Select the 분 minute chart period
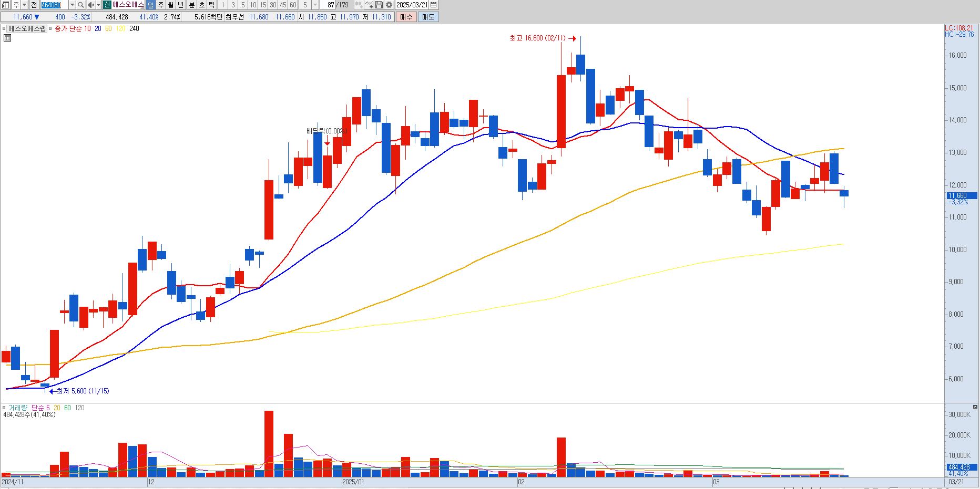980x489 pixels. click(191, 5)
